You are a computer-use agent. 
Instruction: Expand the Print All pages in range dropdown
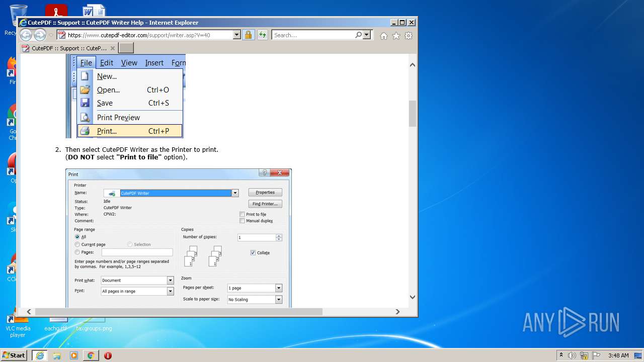tap(171, 291)
